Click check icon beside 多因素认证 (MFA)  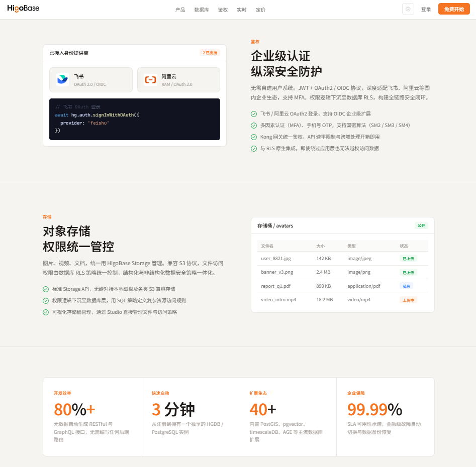tap(254, 125)
